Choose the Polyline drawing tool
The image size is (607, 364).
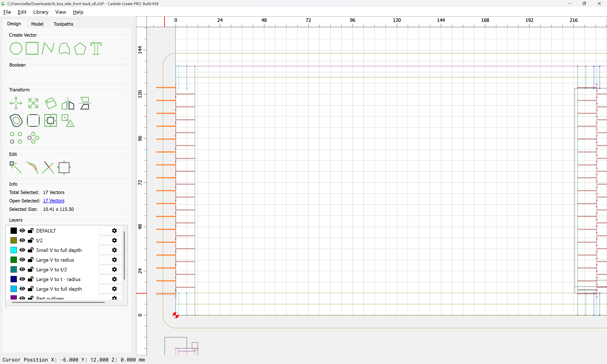pos(48,48)
